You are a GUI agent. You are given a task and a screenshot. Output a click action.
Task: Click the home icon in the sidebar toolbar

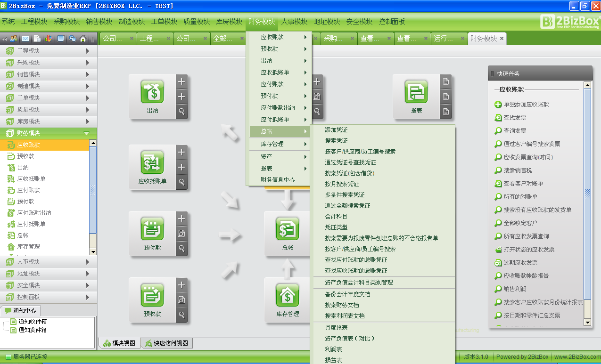(x=83, y=39)
